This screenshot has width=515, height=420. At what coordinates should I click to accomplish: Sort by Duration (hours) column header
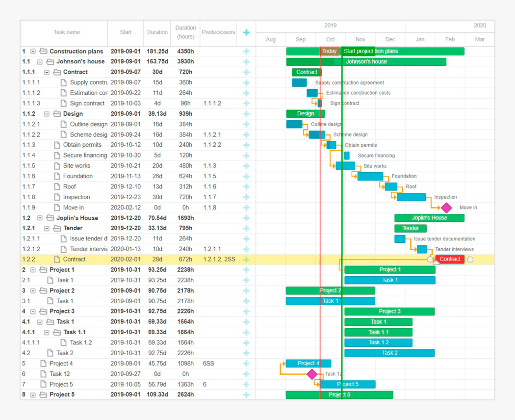[x=185, y=32]
